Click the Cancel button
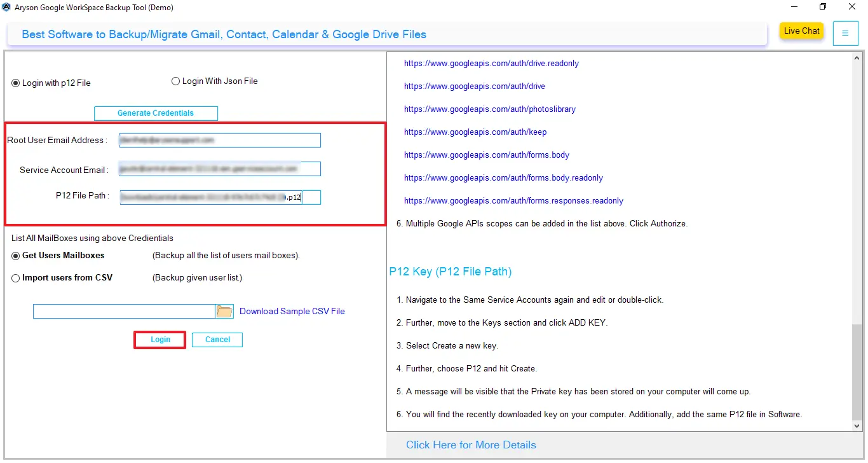This screenshot has height=463, width=868. tap(217, 340)
